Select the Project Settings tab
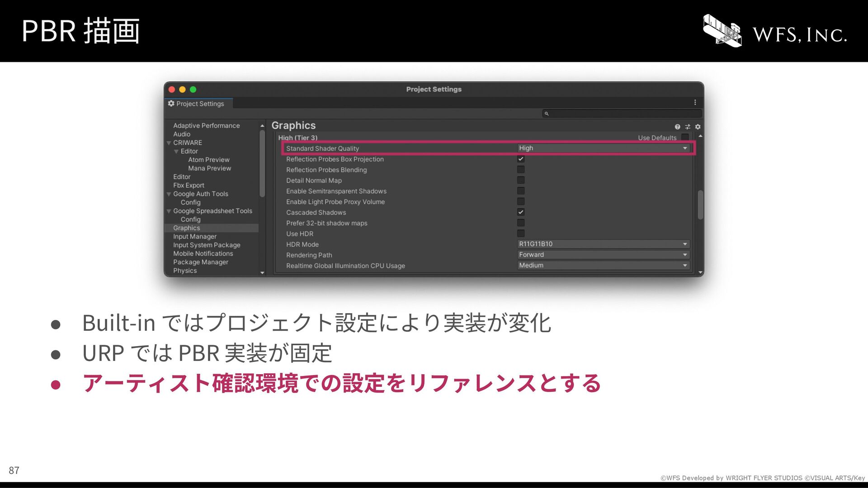Screen dimensions: 868x488 (199, 103)
